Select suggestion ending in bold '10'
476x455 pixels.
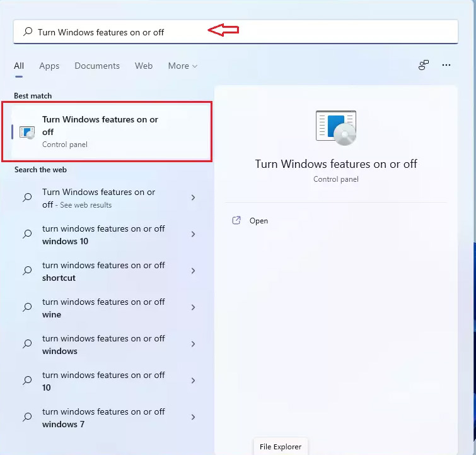pyautogui.click(x=103, y=381)
